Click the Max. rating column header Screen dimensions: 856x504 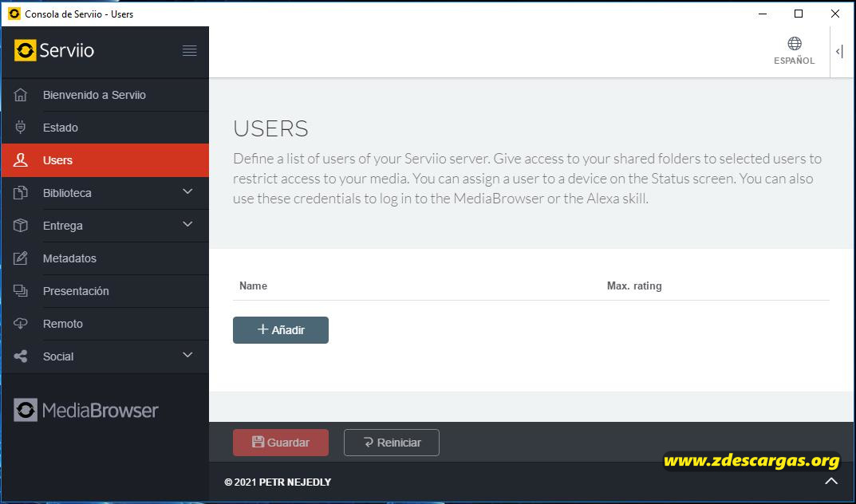pos(634,285)
